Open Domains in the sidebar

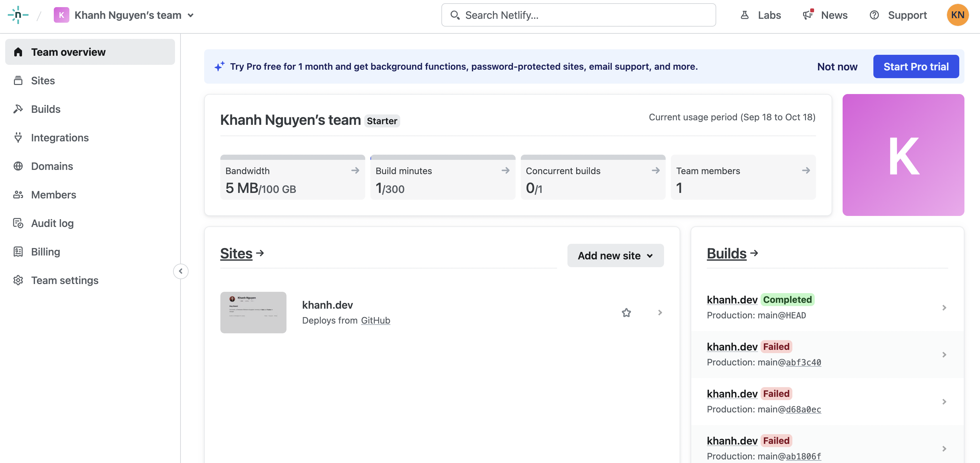tap(90, 166)
